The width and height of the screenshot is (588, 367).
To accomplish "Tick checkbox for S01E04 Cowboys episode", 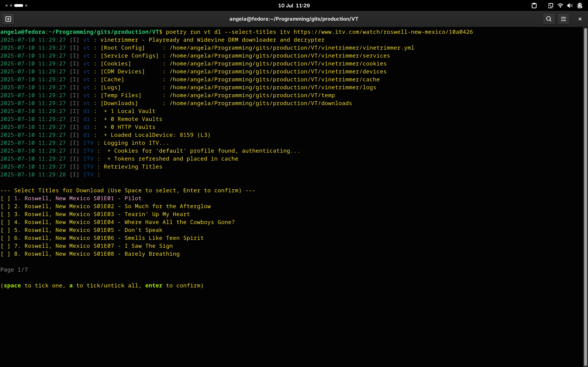I will pos(5,222).
